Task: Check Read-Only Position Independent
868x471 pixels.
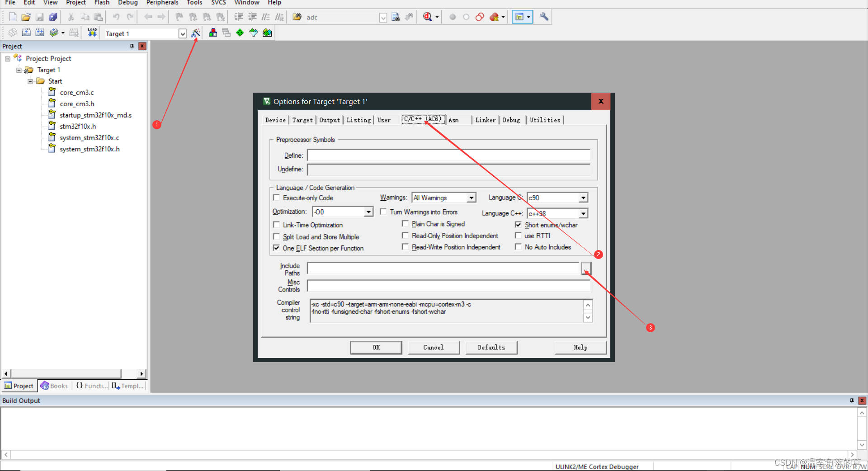Action: [x=405, y=235]
